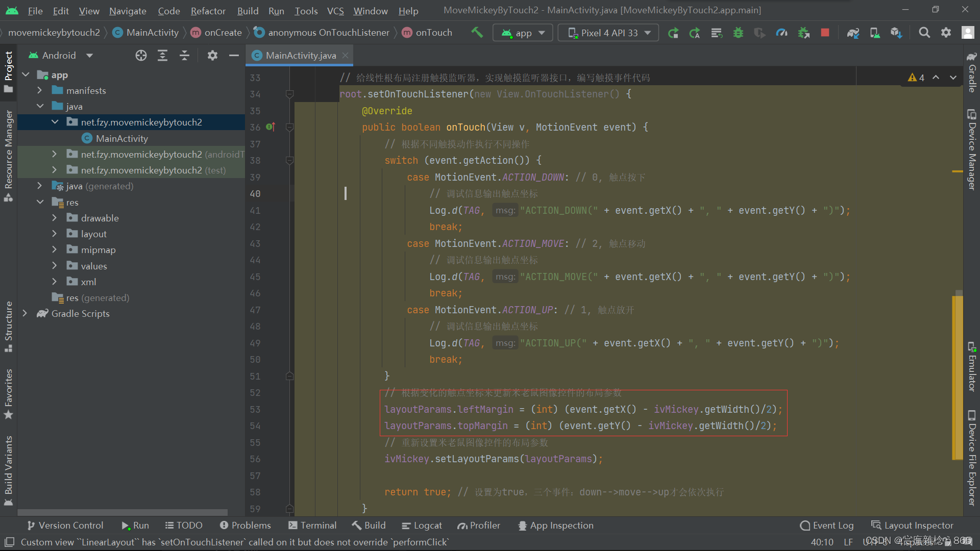Open the Profile app gauge icon
Viewport: 980px width, 551px height.
point(781,33)
